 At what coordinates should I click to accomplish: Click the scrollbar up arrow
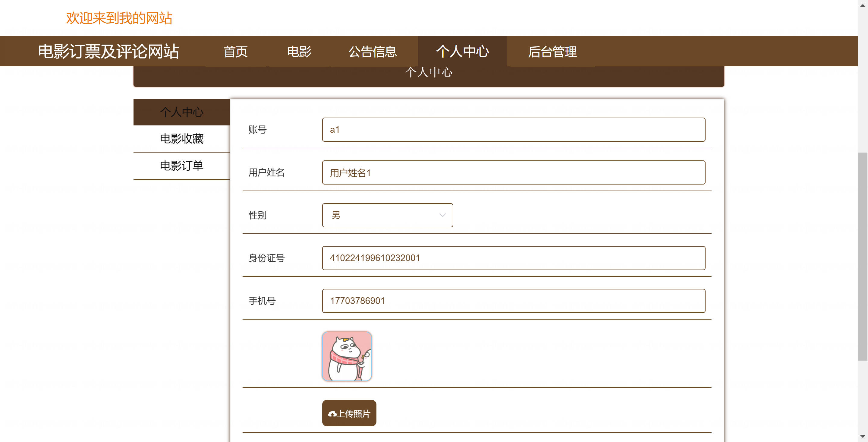pos(863,5)
